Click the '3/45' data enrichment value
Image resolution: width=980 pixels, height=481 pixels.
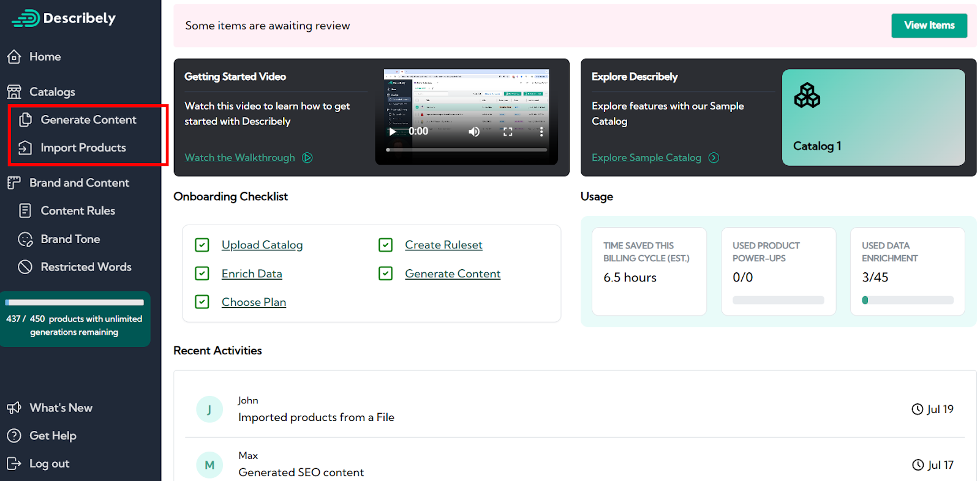(x=875, y=277)
